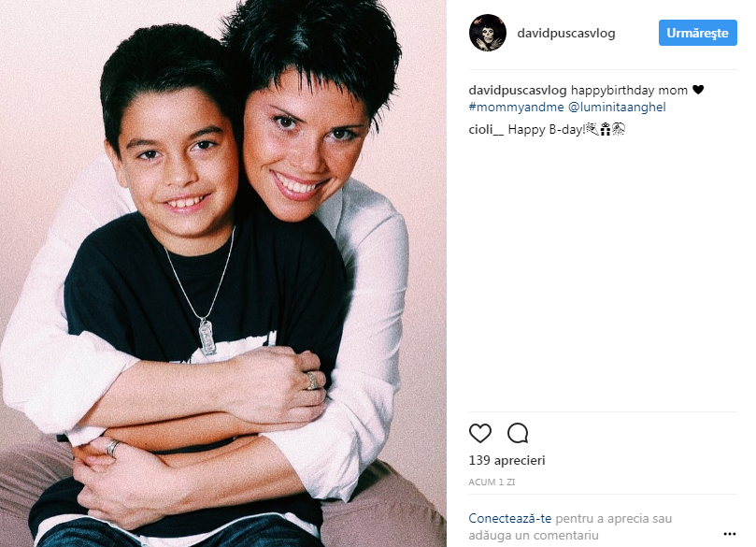756x547 pixels.
Task: Open the three-dots more options menu
Action: tap(730, 534)
